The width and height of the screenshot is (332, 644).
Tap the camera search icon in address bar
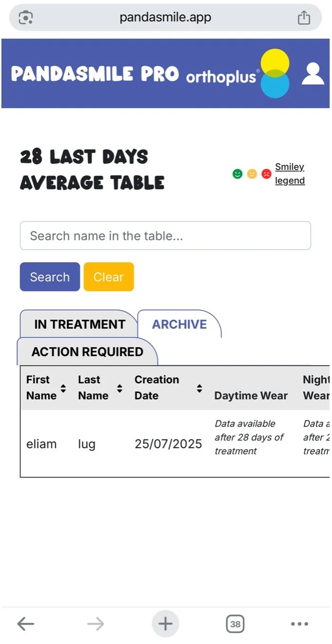26,18
